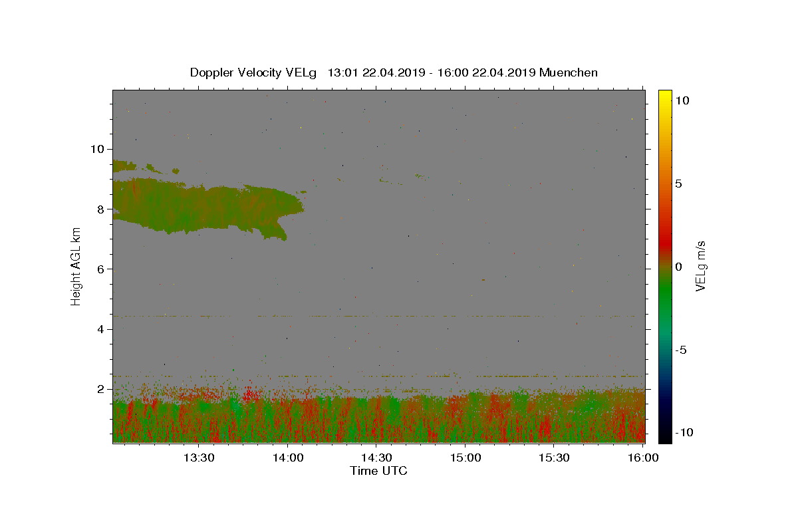798x532 pixels.
Task: Click the 16:00 time axis label
Action: pyautogui.click(x=643, y=458)
